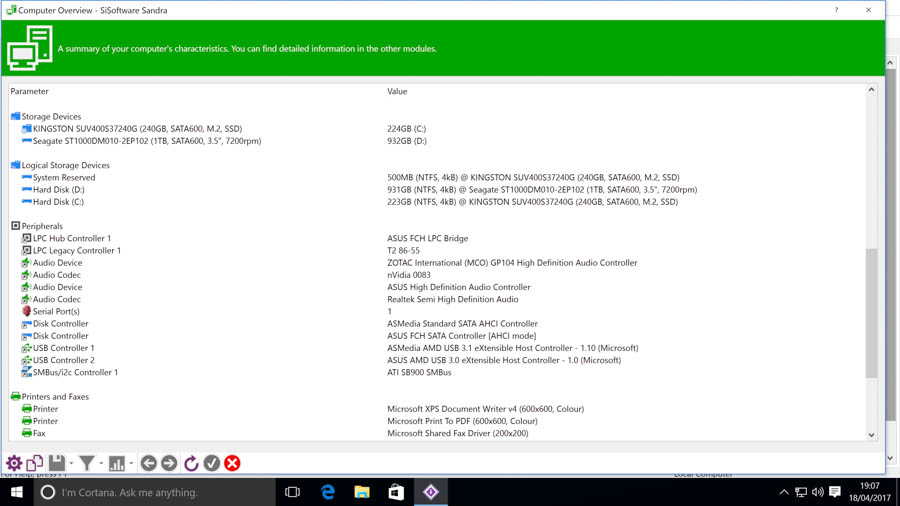Screen dimensions: 900x506
Task: Click the value 'ATI SB900 SMBus'
Action: 419,372
